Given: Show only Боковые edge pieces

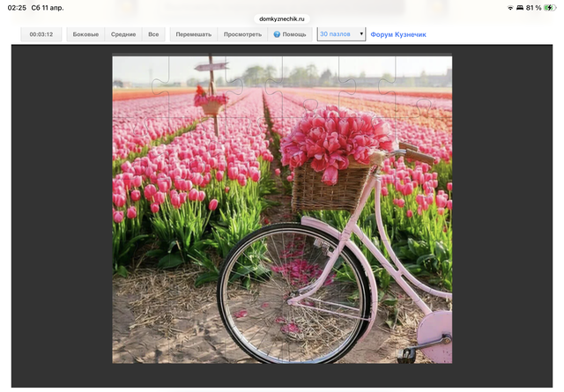Looking at the screenshot, I should tap(85, 34).
